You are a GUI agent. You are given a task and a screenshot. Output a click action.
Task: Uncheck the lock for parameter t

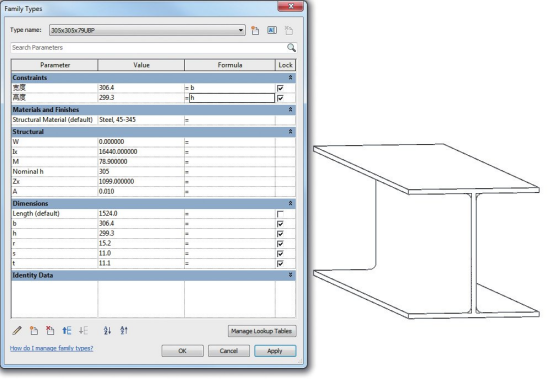click(280, 263)
